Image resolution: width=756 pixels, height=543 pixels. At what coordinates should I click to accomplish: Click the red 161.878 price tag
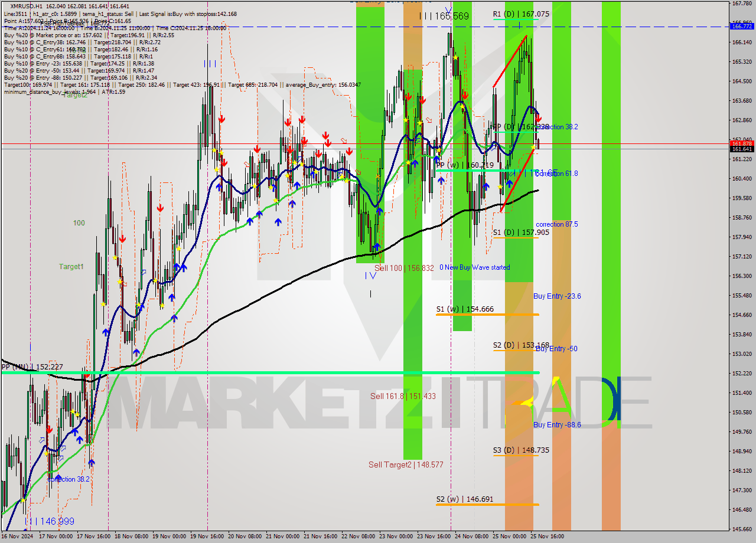[742, 143]
